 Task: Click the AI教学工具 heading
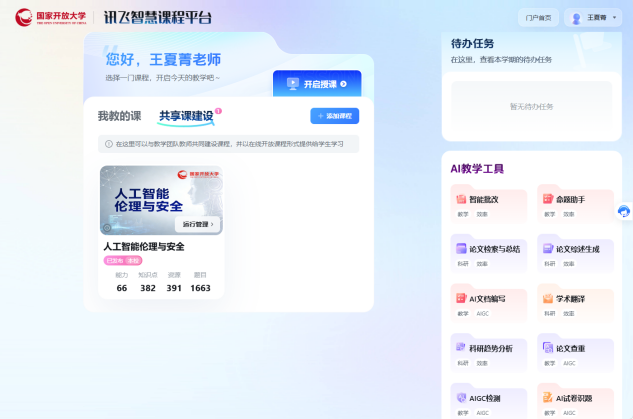(x=477, y=169)
